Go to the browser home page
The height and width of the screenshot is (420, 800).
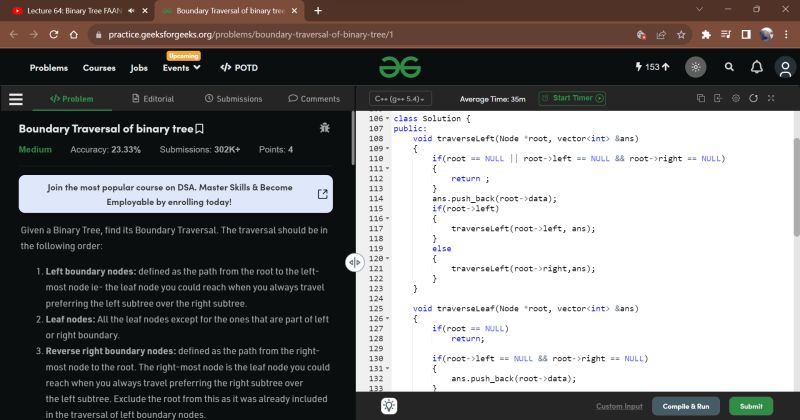click(x=74, y=35)
